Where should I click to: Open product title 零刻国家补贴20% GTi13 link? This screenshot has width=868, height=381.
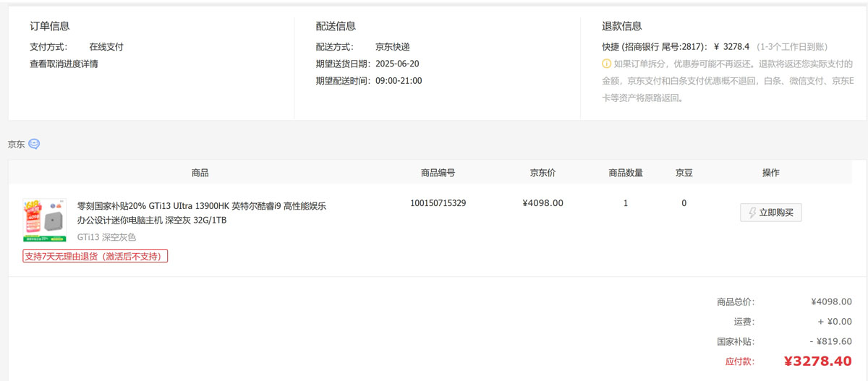click(202, 213)
